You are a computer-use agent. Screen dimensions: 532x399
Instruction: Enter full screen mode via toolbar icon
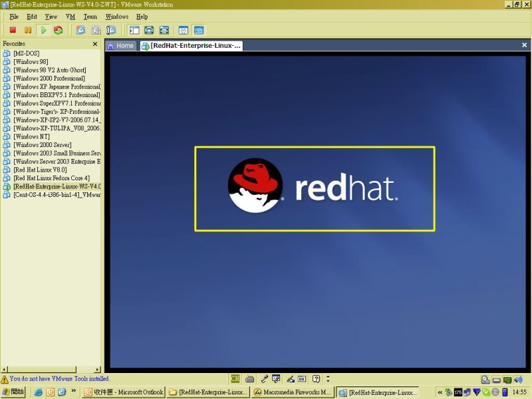(x=164, y=30)
